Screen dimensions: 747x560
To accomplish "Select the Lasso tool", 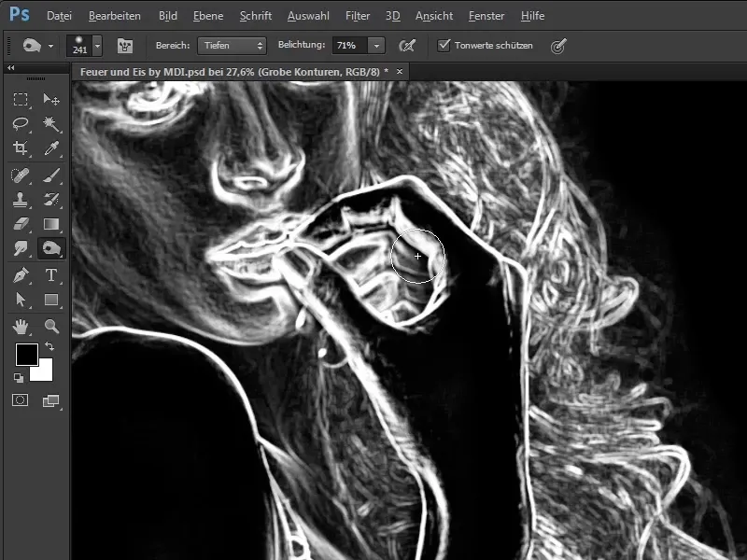I will [x=20, y=124].
